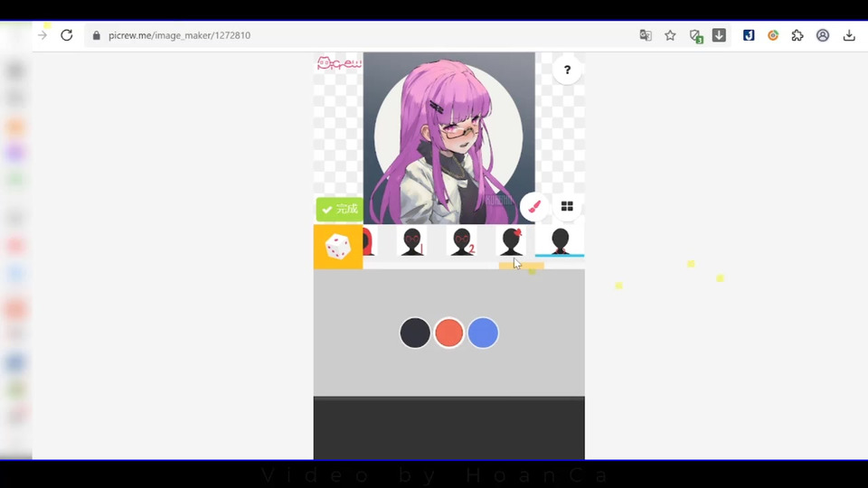Open the blue J extension icon

pyautogui.click(x=749, y=35)
